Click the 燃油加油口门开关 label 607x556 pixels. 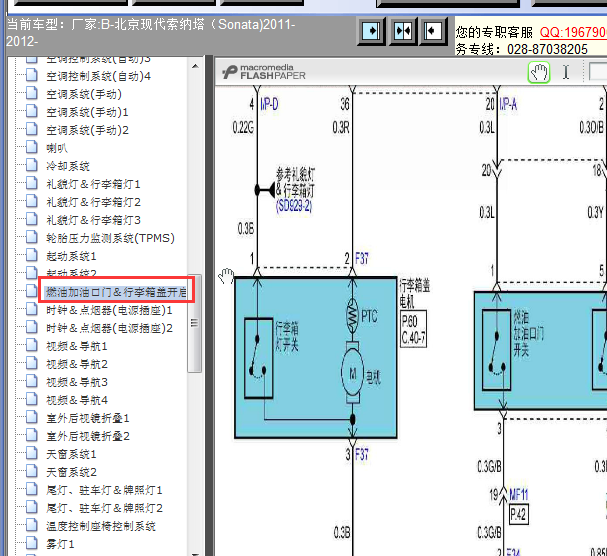click(x=528, y=334)
